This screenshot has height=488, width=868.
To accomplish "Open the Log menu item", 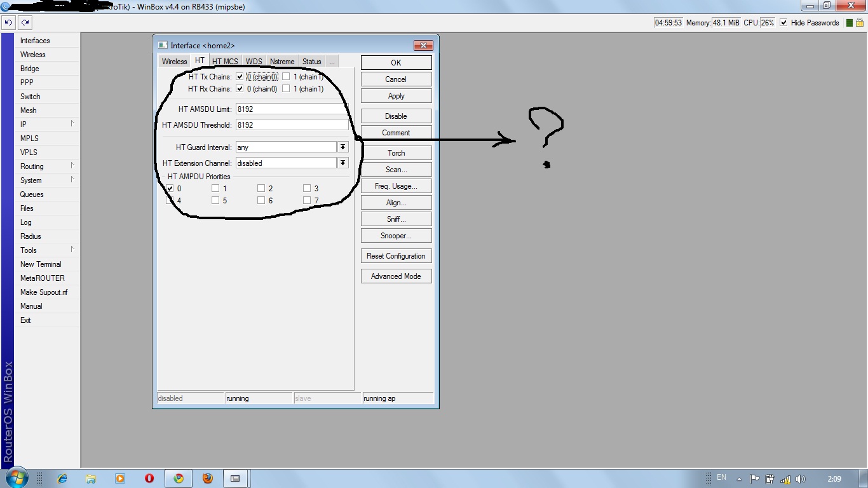I will [48, 222].
